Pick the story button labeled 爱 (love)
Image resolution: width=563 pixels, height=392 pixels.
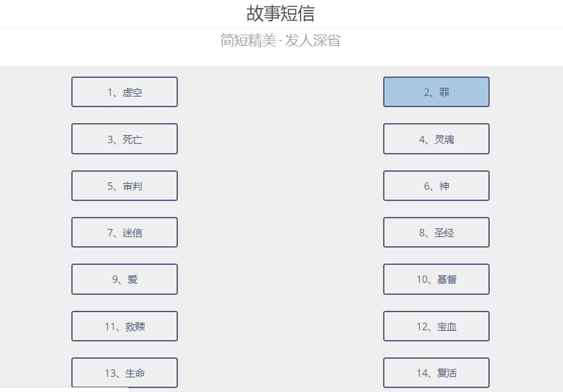125,280
